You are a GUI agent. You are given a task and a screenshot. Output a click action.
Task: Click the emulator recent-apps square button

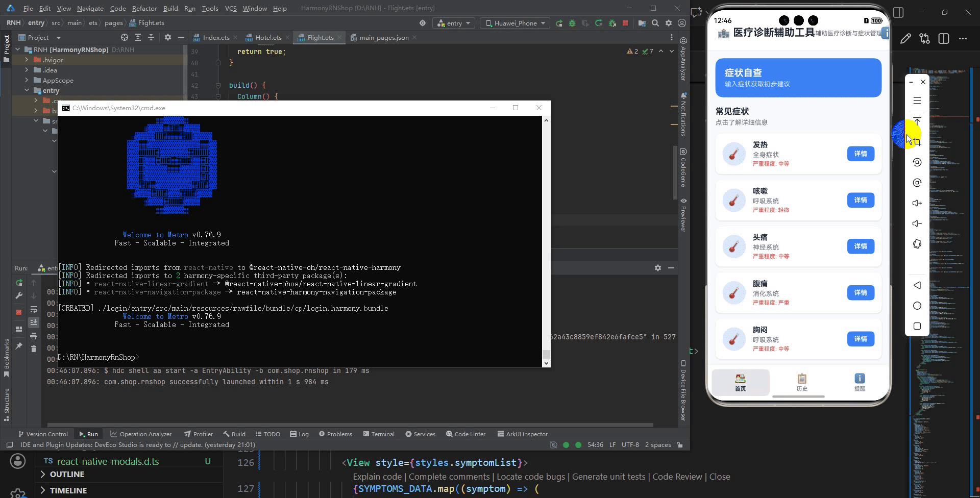pyautogui.click(x=917, y=326)
